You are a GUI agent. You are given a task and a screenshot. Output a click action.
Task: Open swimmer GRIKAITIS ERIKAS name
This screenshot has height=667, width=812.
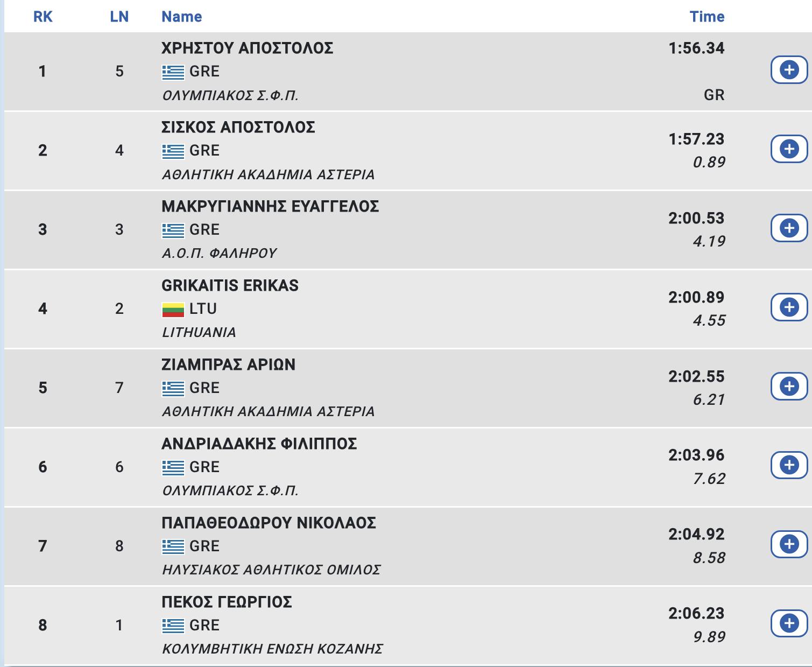click(230, 285)
